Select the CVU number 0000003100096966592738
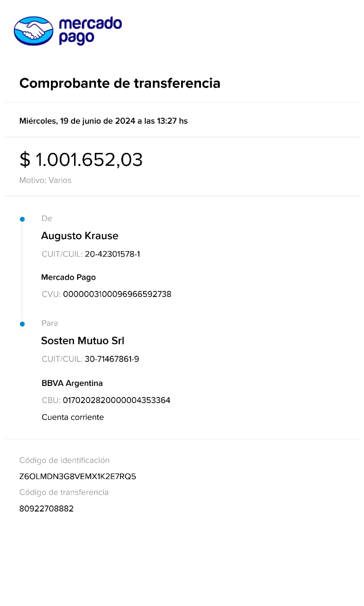 [x=117, y=294]
